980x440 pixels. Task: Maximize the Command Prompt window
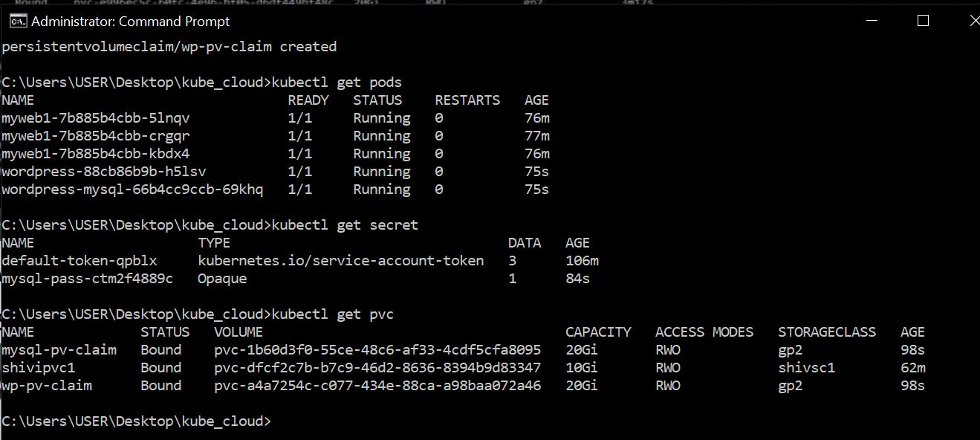(x=924, y=21)
